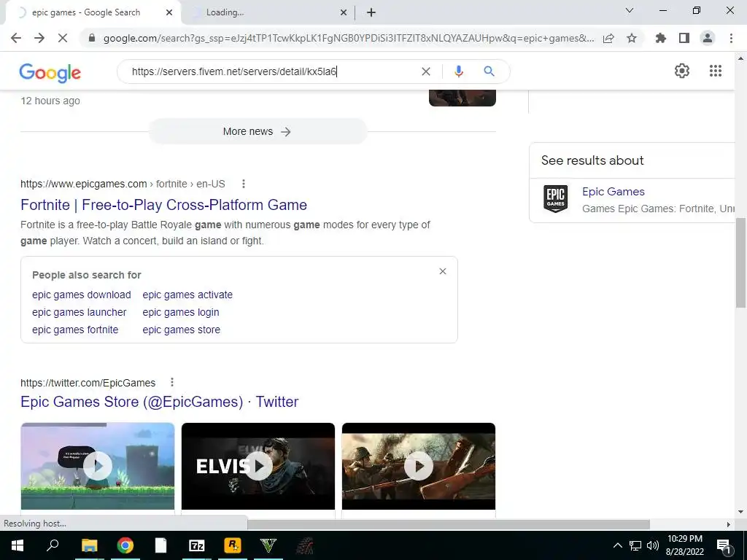This screenshot has height=560, width=747.
Task: Start Google voice search microphone
Action: tap(458, 71)
